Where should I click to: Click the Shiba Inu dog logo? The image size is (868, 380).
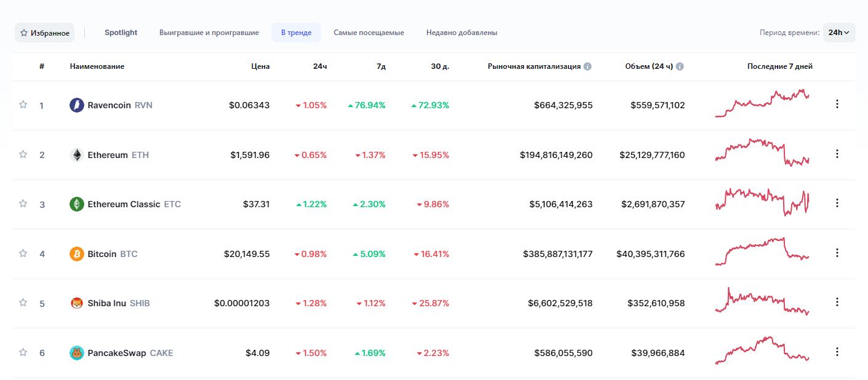[x=77, y=303]
